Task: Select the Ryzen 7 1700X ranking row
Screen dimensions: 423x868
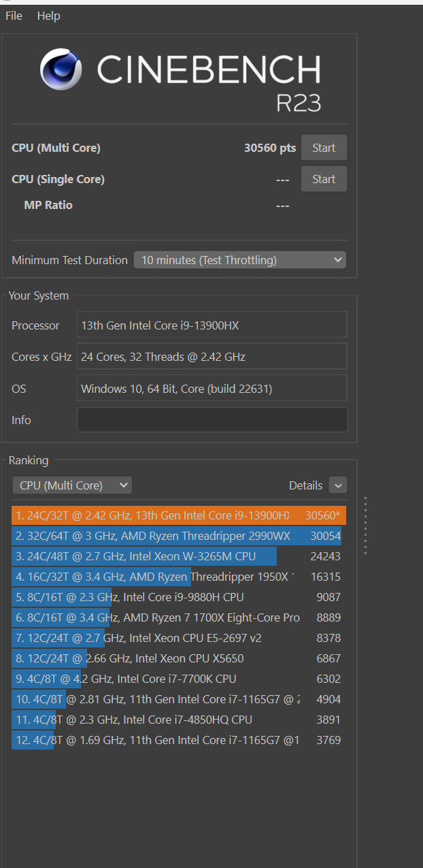Action: (x=177, y=617)
